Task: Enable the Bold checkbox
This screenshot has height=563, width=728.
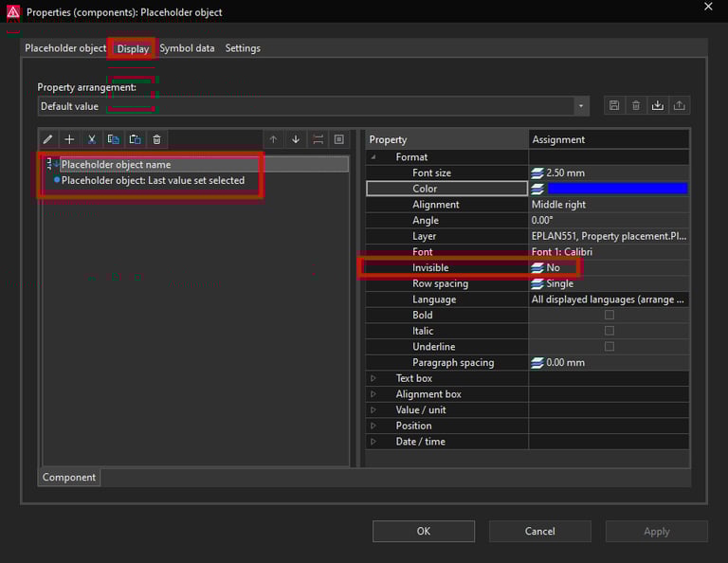Action: click(610, 315)
